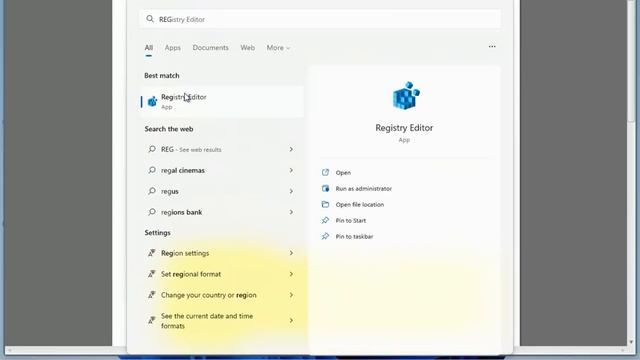Viewport: 640px width, 360px height.
Task: Click the Open file location folder icon
Action: tap(325, 204)
